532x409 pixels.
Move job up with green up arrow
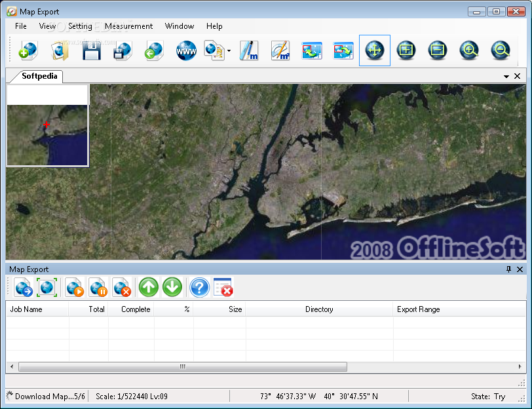[149, 288]
